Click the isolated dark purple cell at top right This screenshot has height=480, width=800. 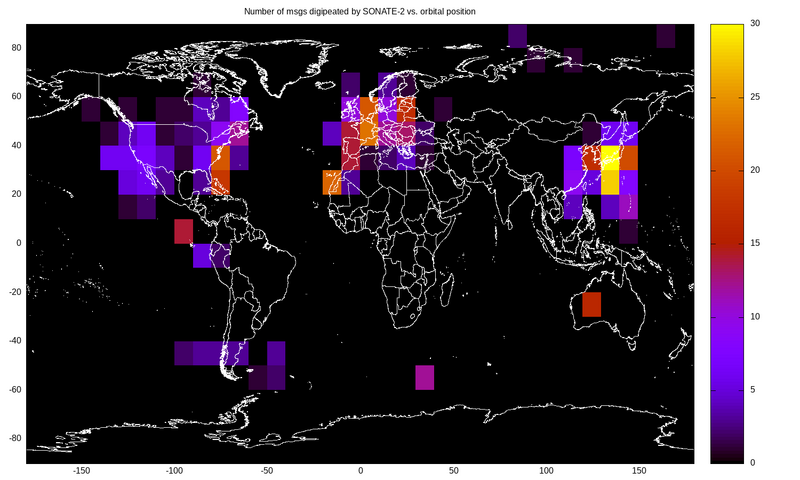(x=666, y=36)
